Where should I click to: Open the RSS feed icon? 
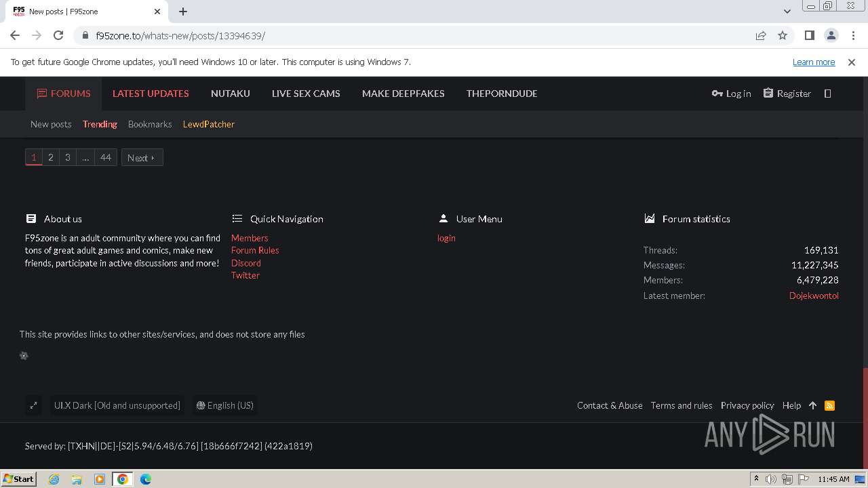[x=829, y=405]
